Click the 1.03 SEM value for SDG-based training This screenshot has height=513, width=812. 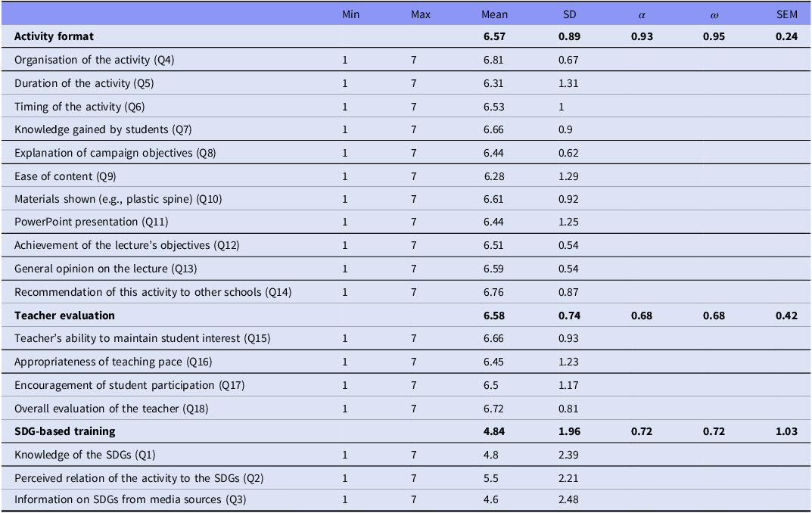[x=786, y=431]
